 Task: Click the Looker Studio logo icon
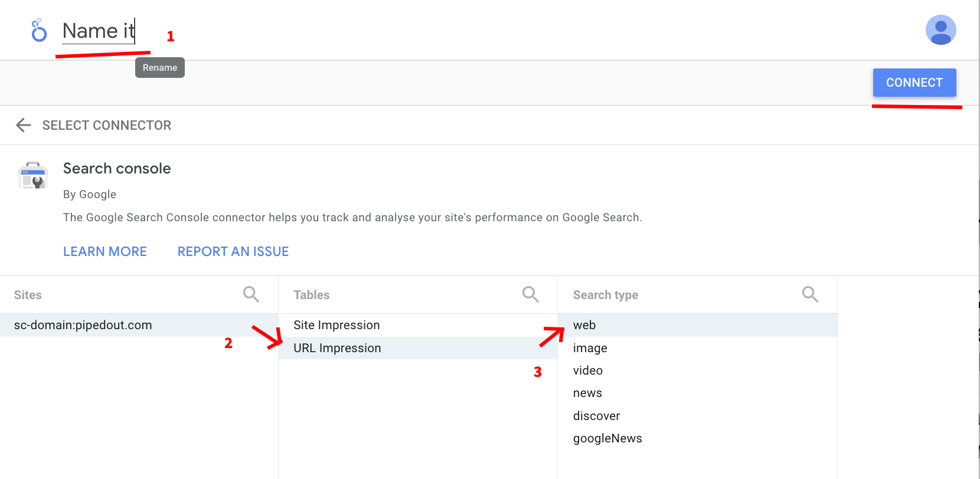(38, 30)
